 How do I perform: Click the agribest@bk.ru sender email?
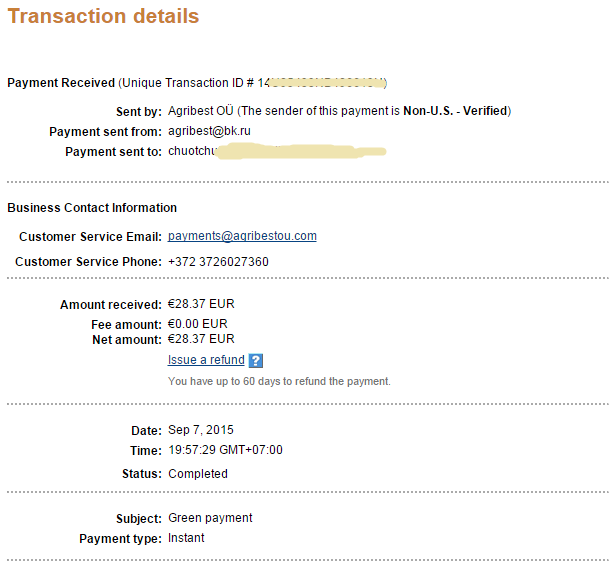(209, 131)
